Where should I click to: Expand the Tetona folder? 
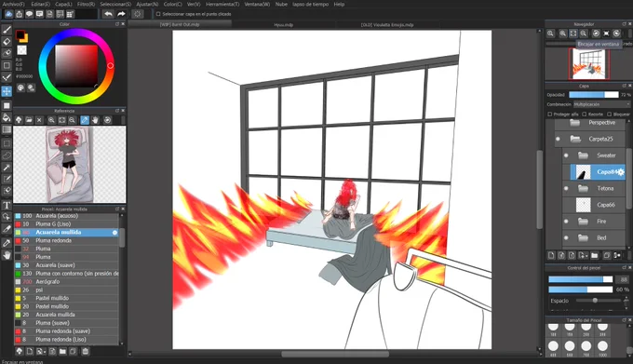coord(583,188)
